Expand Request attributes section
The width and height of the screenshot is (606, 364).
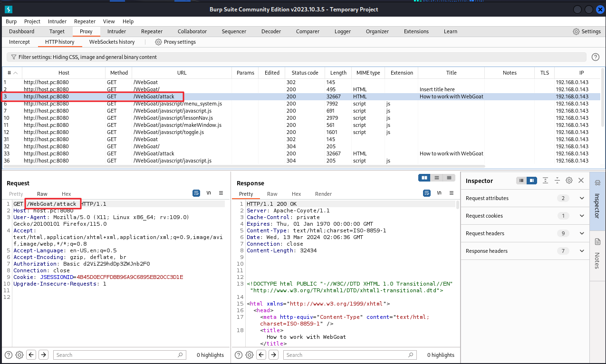582,198
